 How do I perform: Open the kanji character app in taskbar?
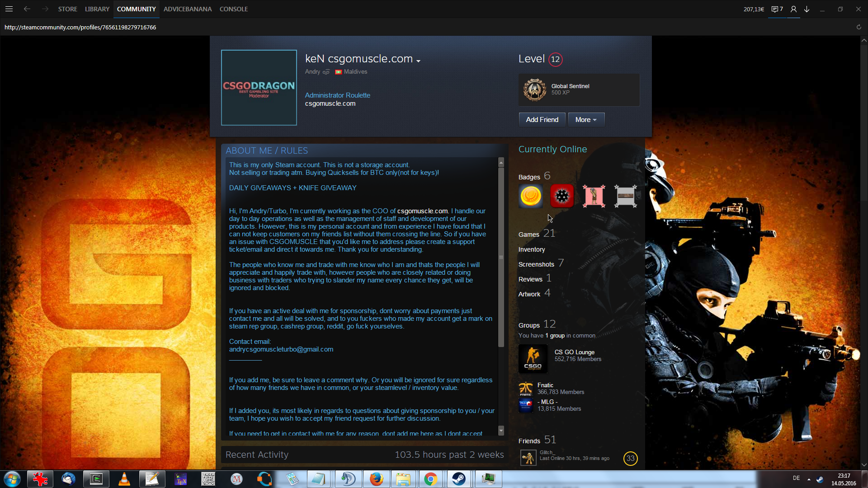pyautogui.click(x=208, y=479)
